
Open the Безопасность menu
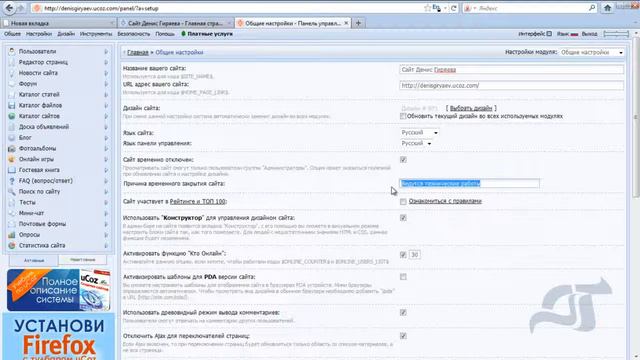click(134, 34)
